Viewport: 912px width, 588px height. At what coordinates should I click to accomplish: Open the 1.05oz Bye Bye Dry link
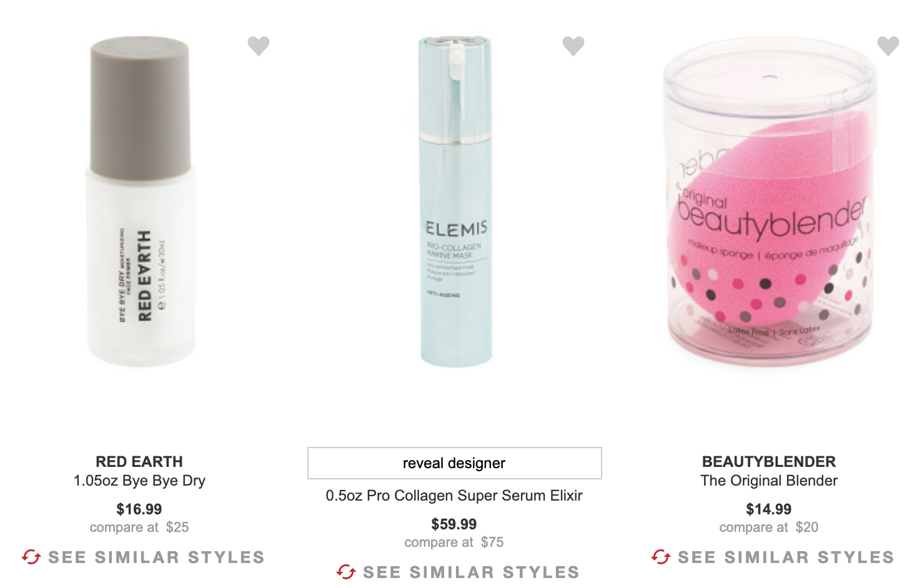coord(139,481)
